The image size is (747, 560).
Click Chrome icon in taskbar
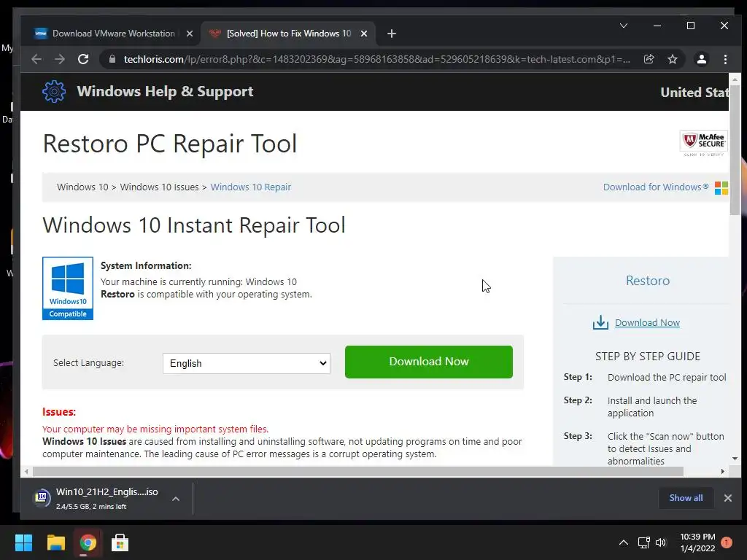pyautogui.click(x=88, y=542)
